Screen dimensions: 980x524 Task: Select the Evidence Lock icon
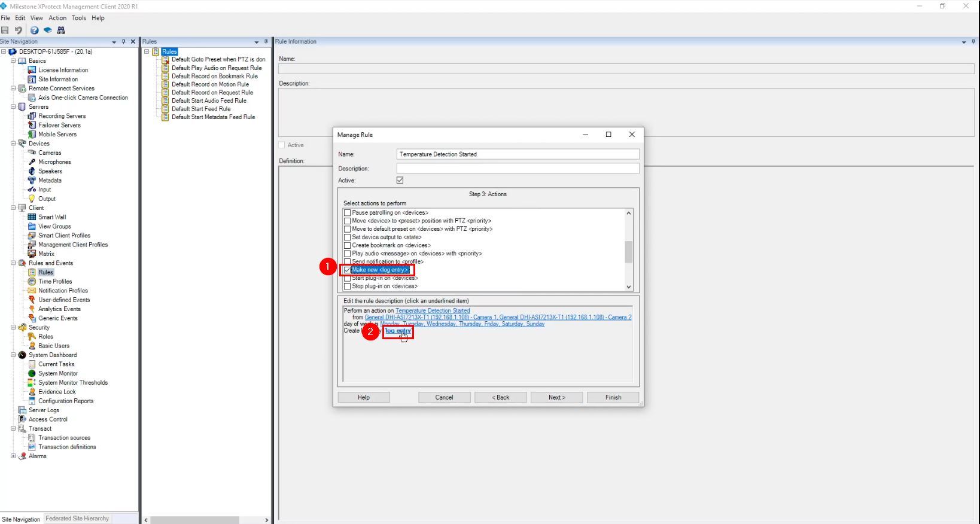point(32,392)
